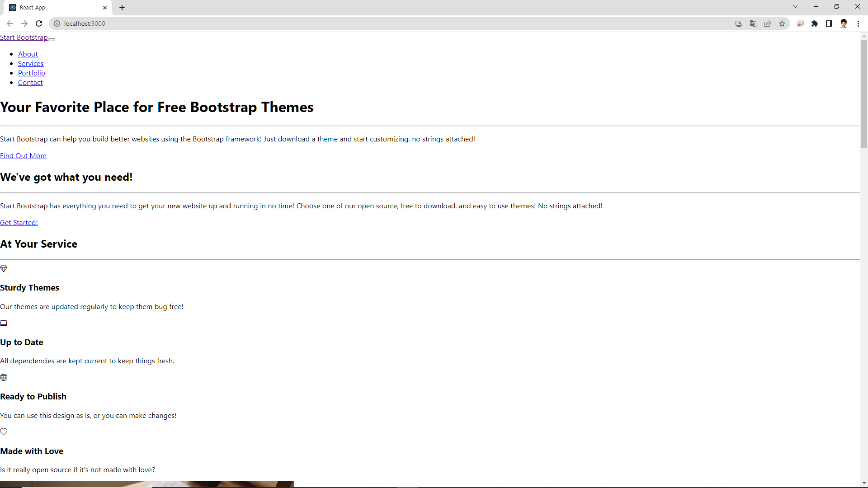The width and height of the screenshot is (868, 488).
Task: Click the heart icon above Made with Love
Action: pos(4,432)
